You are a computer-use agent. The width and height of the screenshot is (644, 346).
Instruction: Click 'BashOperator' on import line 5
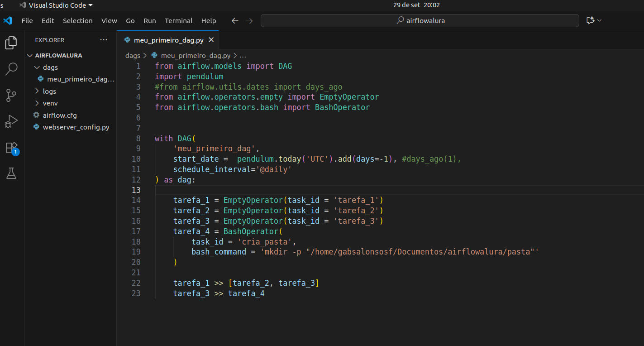[x=342, y=107]
